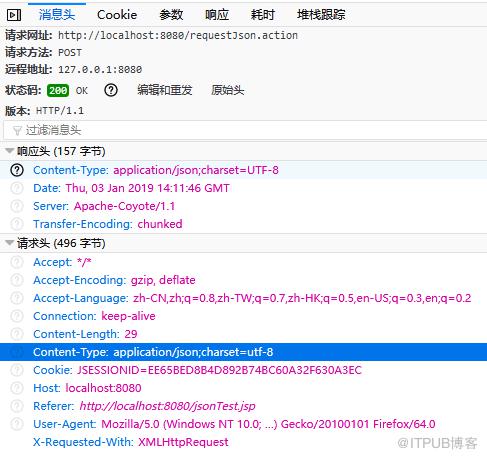Select highlighted Content-Type charset=utf-8 request row
The height and width of the screenshot is (458, 487).
pyautogui.click(x=243, y=352)
